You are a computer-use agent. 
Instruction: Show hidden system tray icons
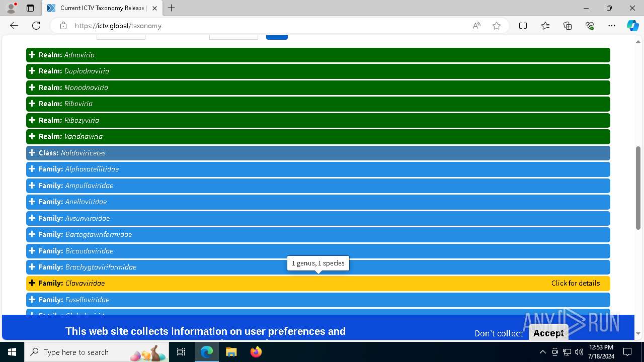(x=542, y=352)
